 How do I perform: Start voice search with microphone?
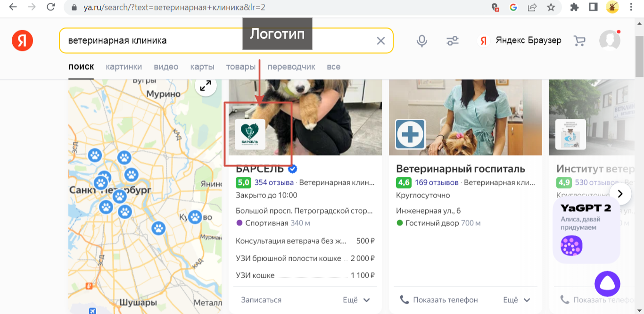coord(422,41)
